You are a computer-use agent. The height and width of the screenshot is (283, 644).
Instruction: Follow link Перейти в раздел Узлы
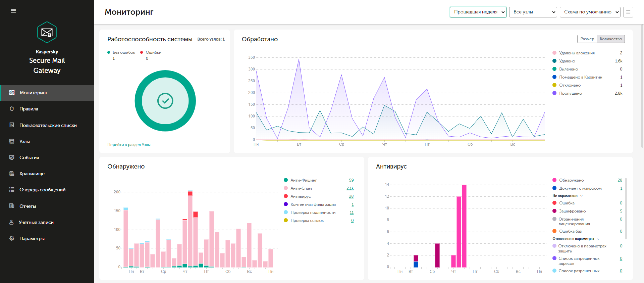point(129,145)
